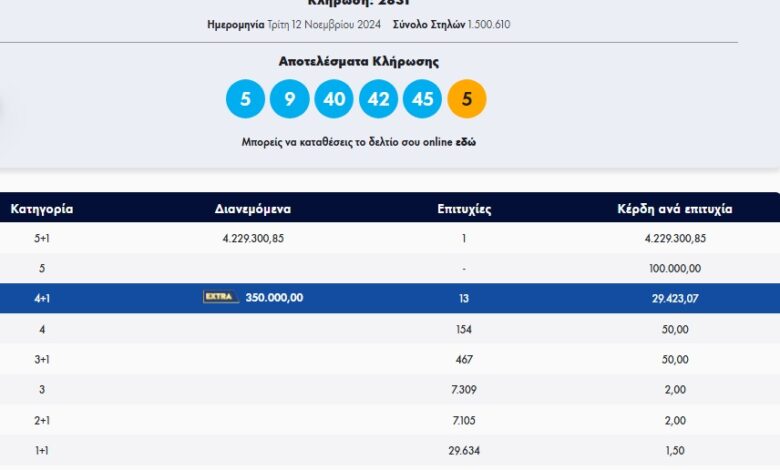Screen dimensions: 780x470
Task: Click the EXTRA badge in the 4+1 row
Action: pos(220,297)
